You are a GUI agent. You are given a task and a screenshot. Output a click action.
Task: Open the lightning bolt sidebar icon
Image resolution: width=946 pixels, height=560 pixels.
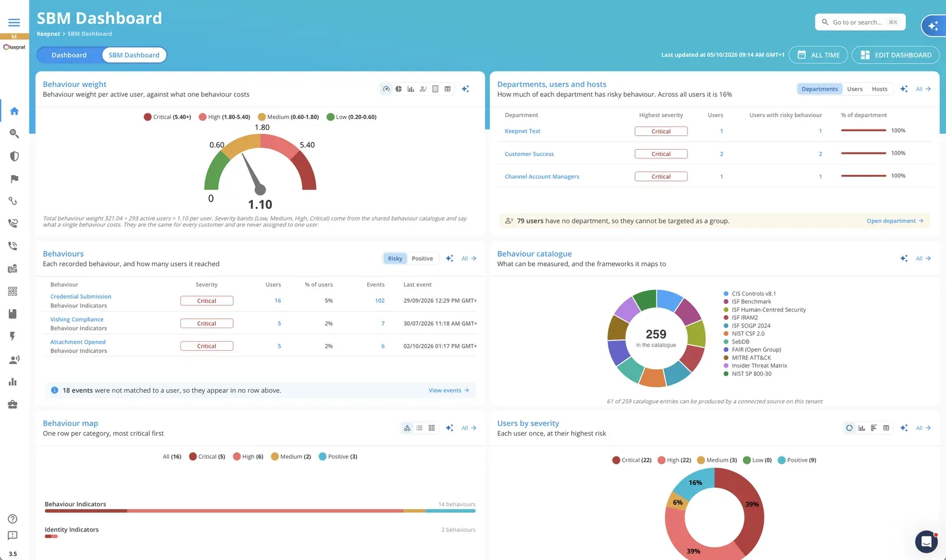tap(12, 336)
